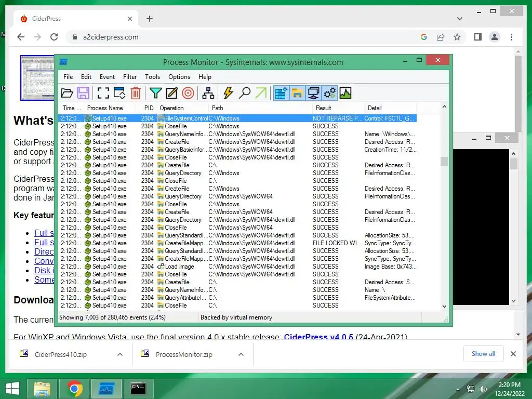Open a new Chrome tab
This screenshot has width=532, height=399.
[150, 19]
